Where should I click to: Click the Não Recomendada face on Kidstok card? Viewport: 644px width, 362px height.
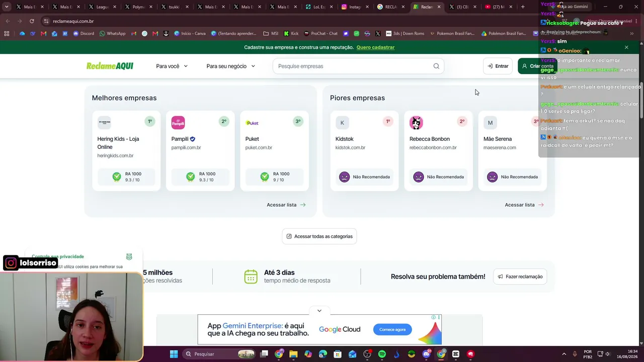(x=344, y=177)
